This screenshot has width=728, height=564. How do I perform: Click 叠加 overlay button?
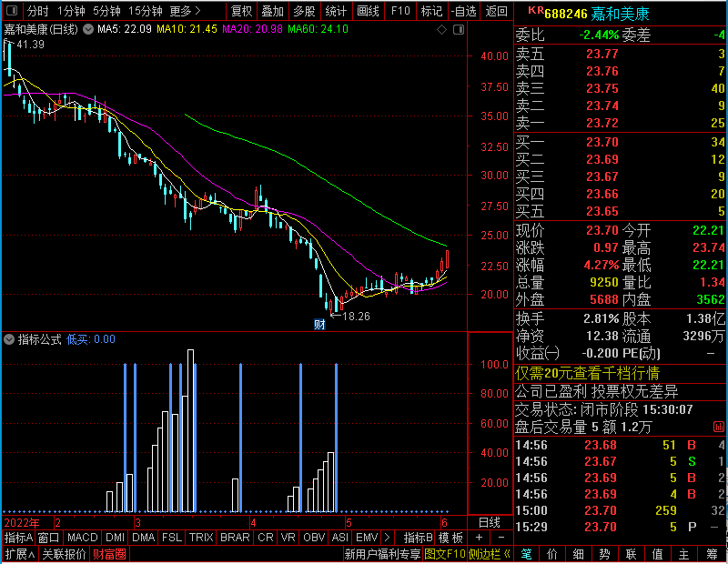(272, 11)
